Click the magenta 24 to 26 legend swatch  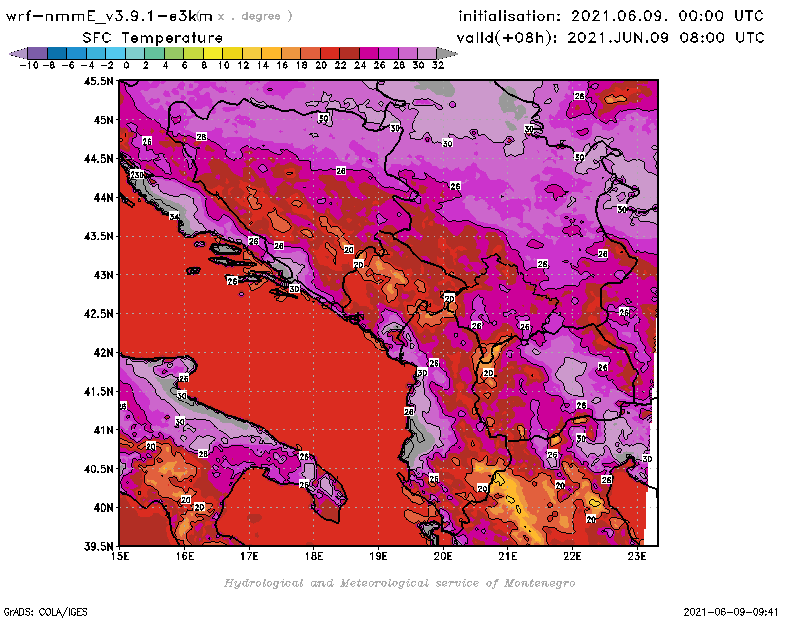coord(369,53)
